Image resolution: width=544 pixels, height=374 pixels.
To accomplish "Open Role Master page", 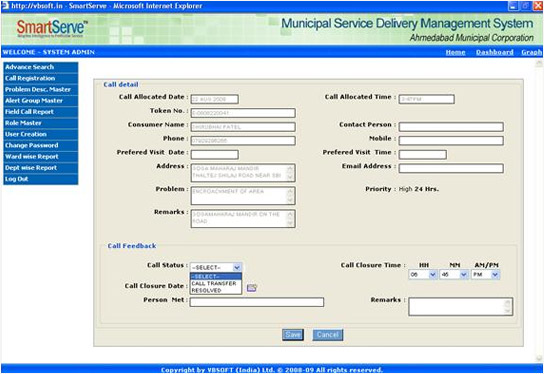I will click(41, 123).
